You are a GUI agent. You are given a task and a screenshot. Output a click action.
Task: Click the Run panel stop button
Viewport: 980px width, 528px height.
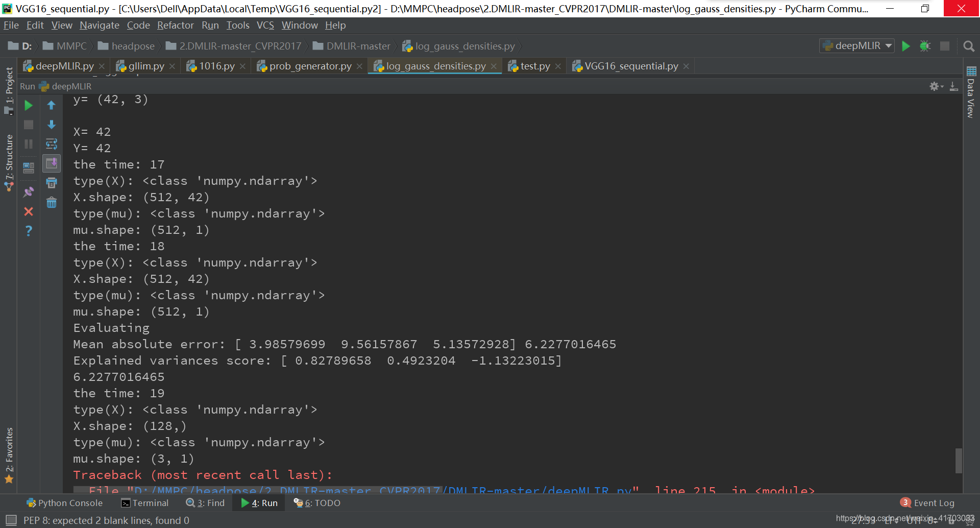(29, 125)
